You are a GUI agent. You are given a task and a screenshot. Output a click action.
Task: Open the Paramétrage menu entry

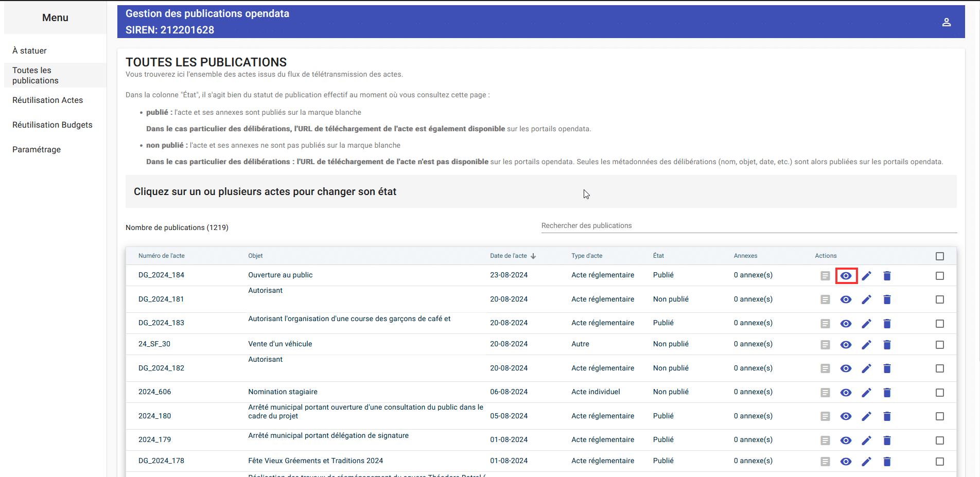tap(37, 149)
